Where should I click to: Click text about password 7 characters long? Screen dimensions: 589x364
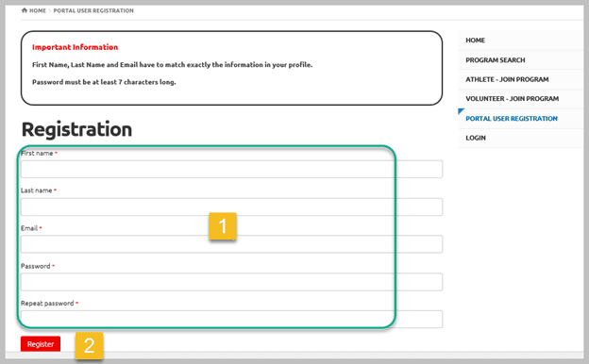pos(104,82)
